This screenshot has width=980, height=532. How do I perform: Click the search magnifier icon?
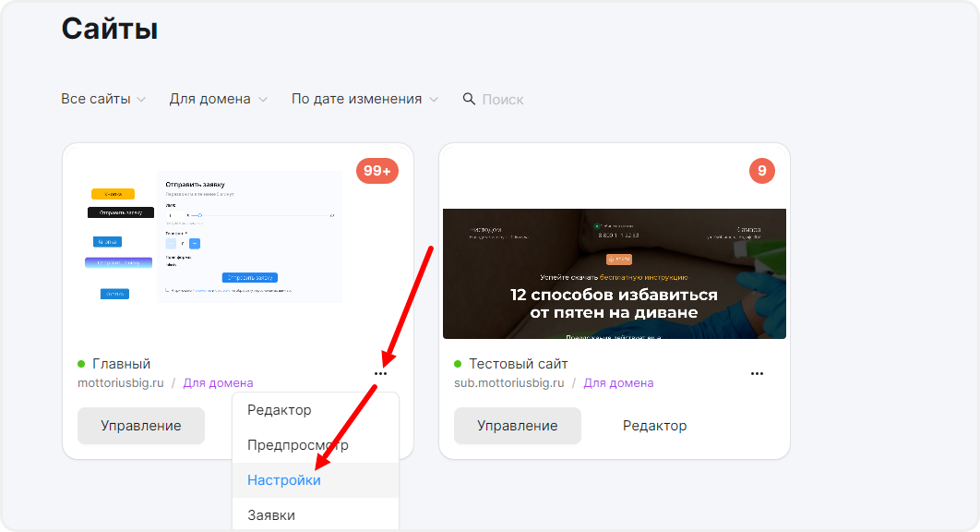pyautogui.click(x=469, y=99)
